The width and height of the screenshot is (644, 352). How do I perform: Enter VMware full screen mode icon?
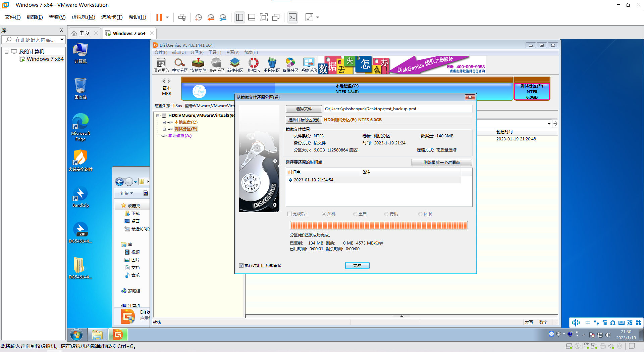264,17
